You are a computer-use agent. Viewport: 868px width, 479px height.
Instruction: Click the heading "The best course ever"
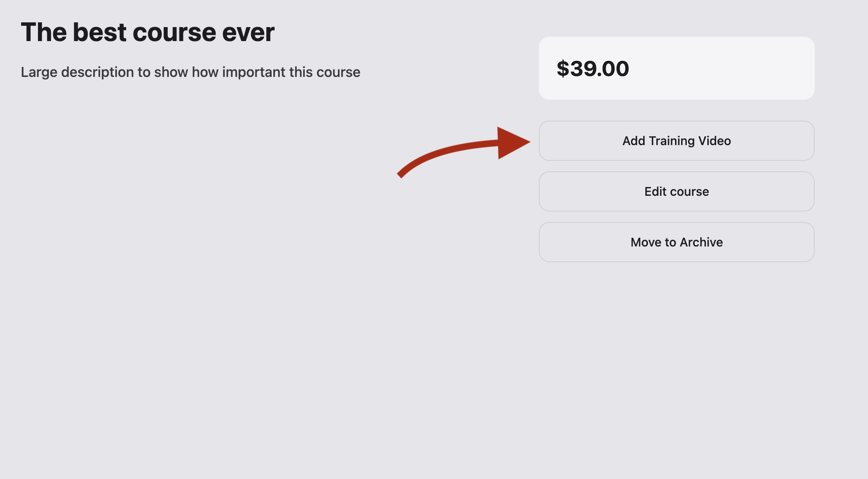pyautogui.click(x=148, y=32)
